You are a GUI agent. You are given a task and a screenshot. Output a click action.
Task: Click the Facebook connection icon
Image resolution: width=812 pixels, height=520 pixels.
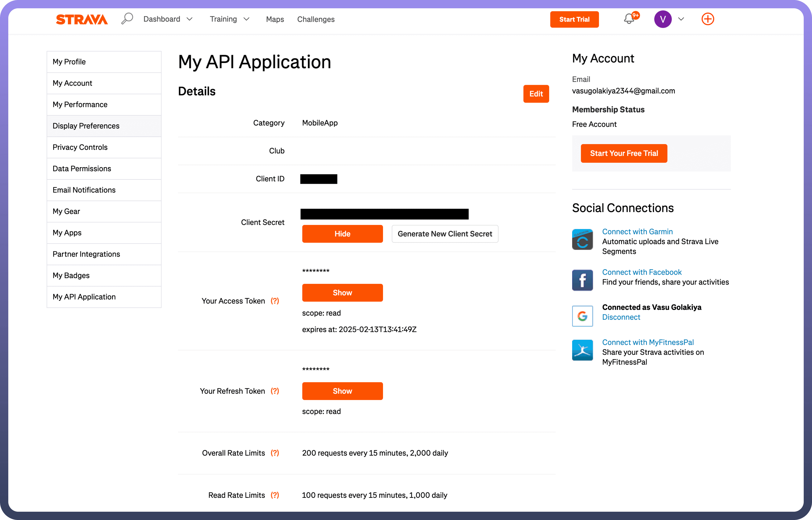(582, 280)
